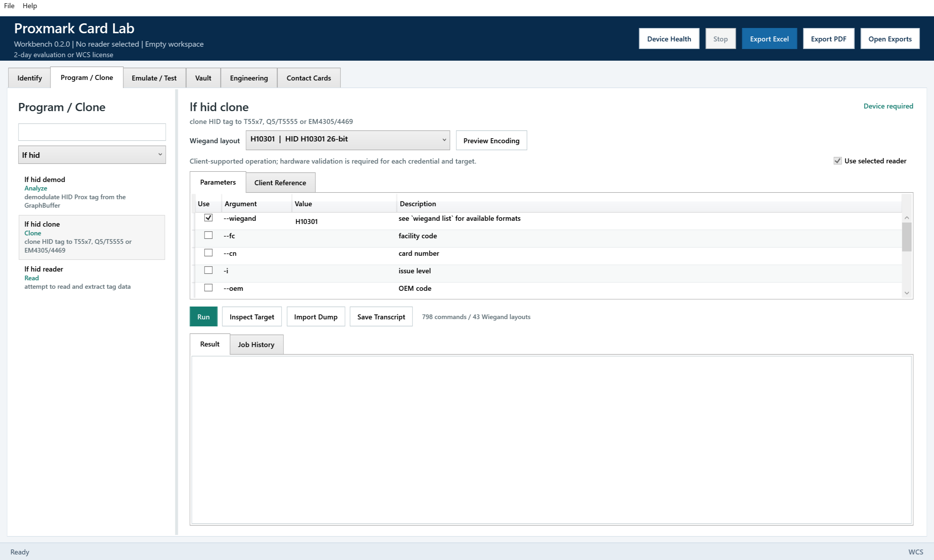Toggle Use selected reader checkbox
Viewport: 934px width, 560px height.
[837, 161]
